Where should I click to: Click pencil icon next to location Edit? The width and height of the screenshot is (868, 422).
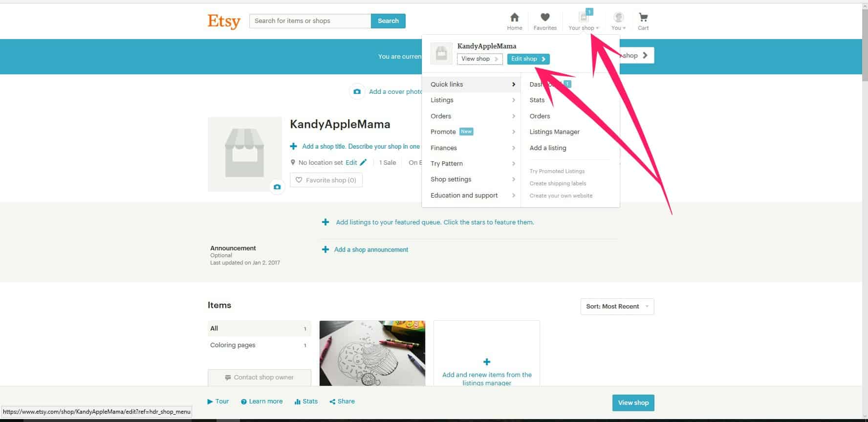(363, 162)
